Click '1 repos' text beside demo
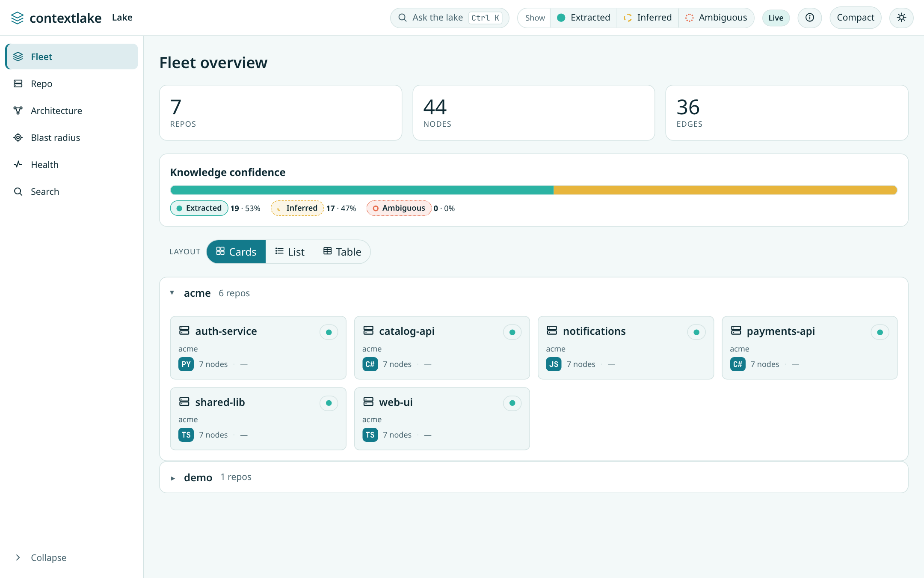This screenshot has height=578, width=924. (x=236, y=477)
